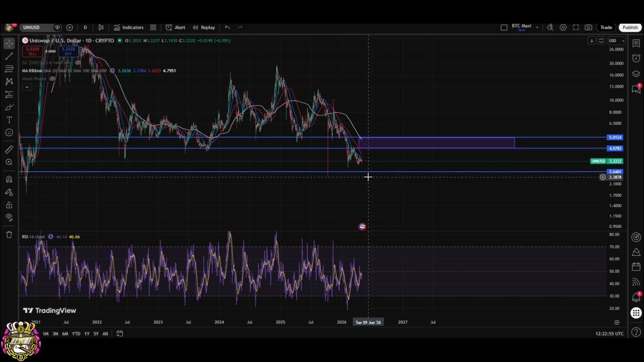Toggle lock all drawings

point(9,205)
